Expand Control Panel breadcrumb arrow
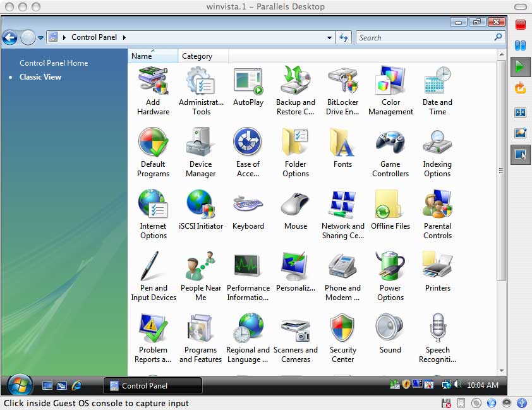Screen dimensions: 532x410 click(124, 37)
